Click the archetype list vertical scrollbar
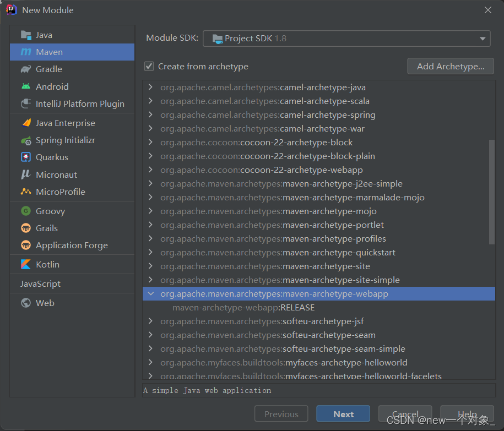This screenshot has height=431, width=504. pos(492,192)
